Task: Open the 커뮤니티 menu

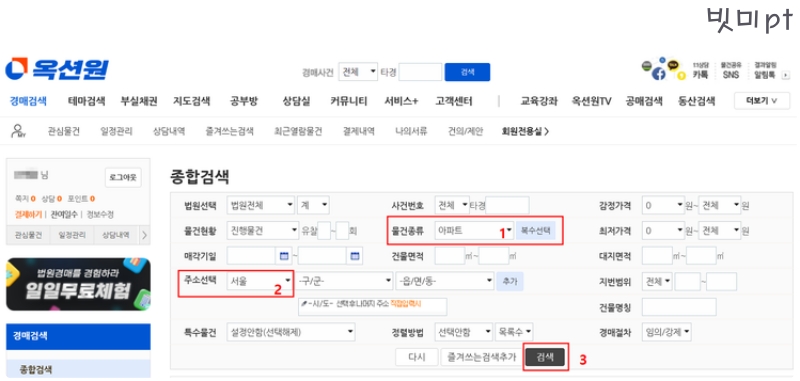Action: coord(348,101)
